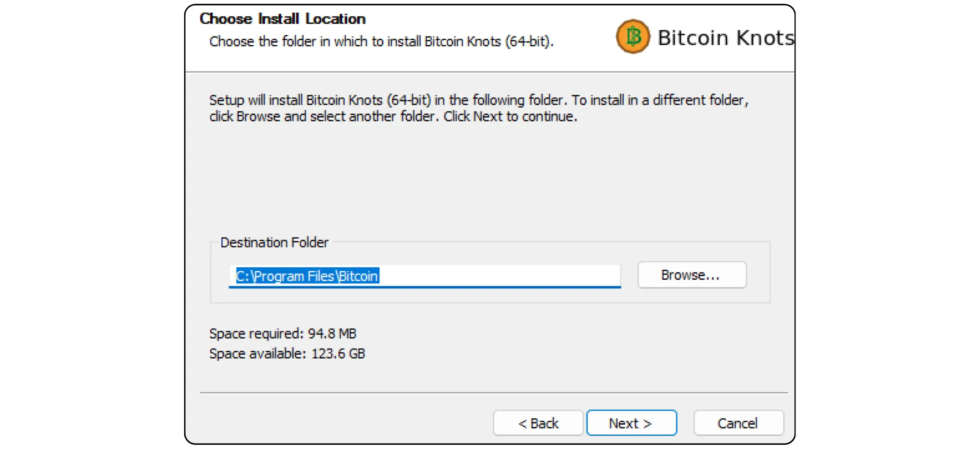Click the orange Bitcoin Knots logo icon
Viewport: 980px width, 449px height.
pos(633,36)
